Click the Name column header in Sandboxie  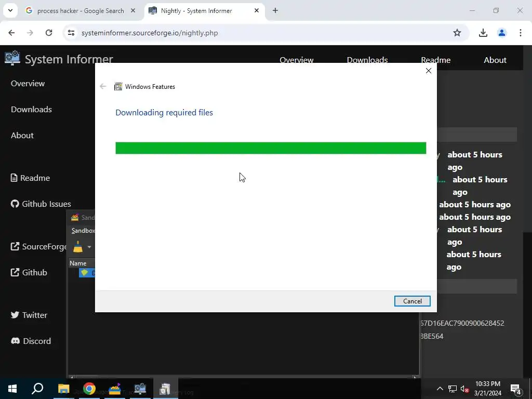(x=82, y=263)
